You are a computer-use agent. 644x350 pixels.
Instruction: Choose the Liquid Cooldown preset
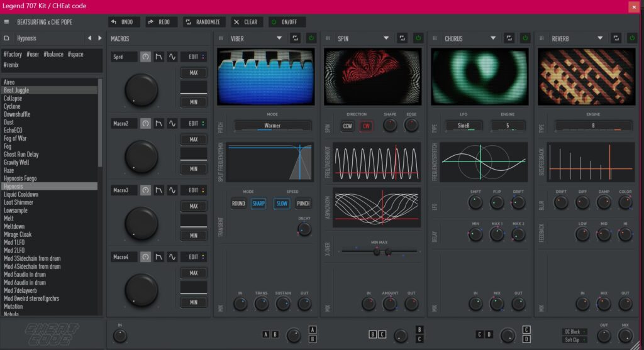21,194
